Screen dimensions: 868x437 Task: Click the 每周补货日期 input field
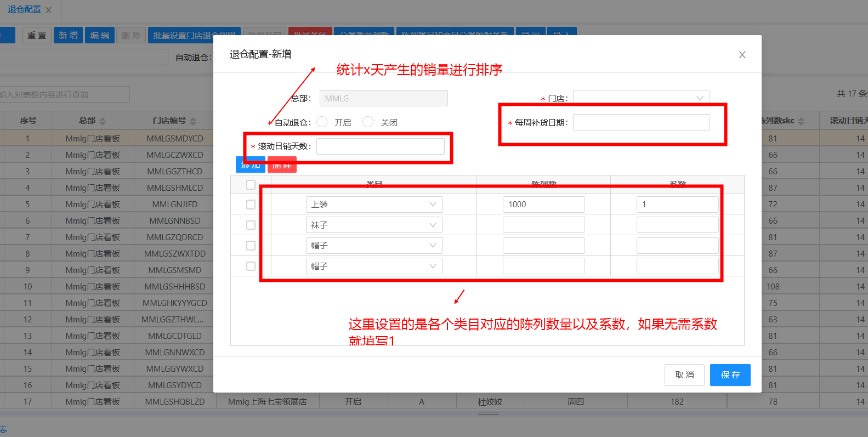641,122
